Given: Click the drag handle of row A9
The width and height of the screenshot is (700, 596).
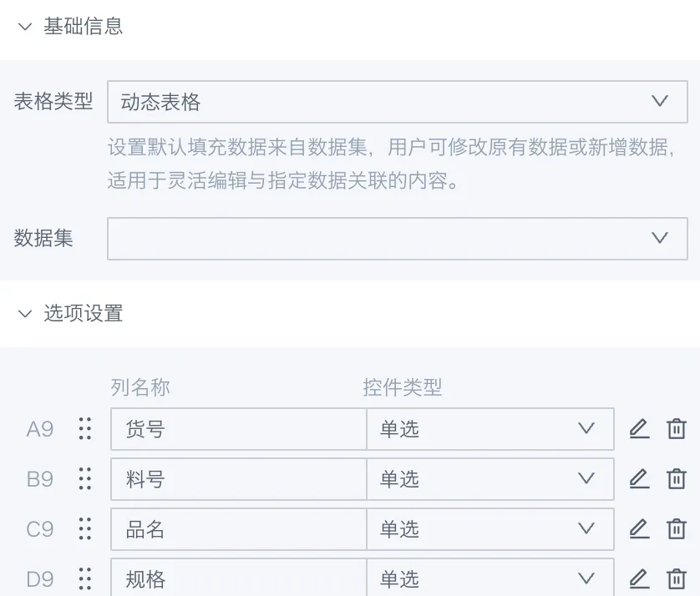Looking at the screenshot, I should click(x=84, y=429).
